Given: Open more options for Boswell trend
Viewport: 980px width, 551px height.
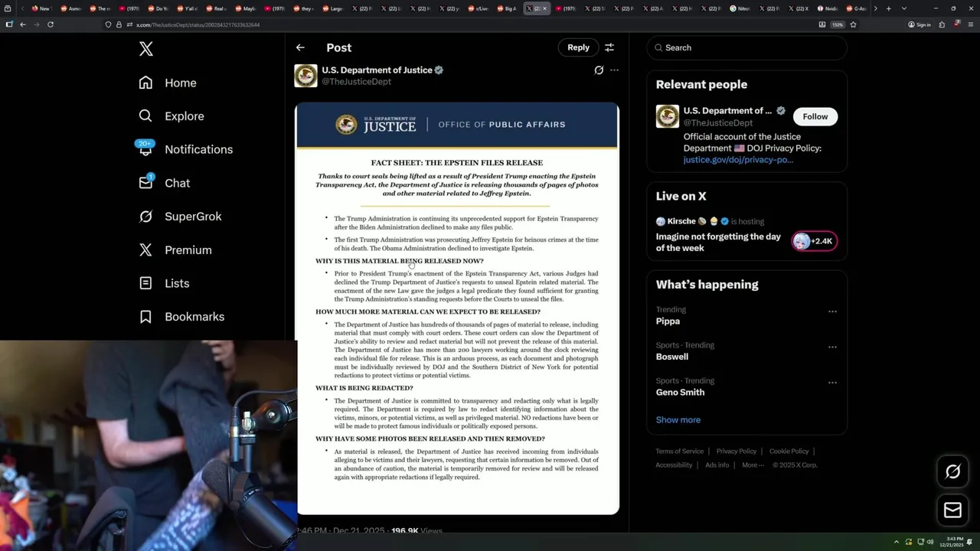Looking at the screenshot, I should 832,347.
